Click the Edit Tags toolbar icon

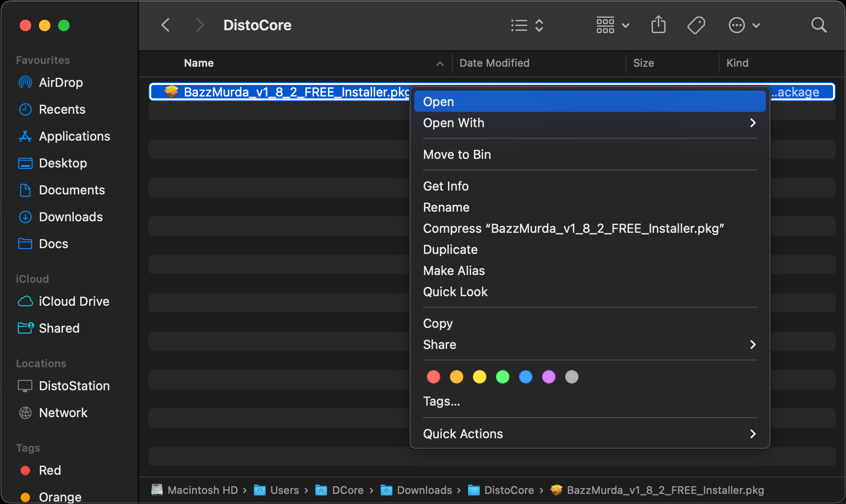(x=696, y=25)
